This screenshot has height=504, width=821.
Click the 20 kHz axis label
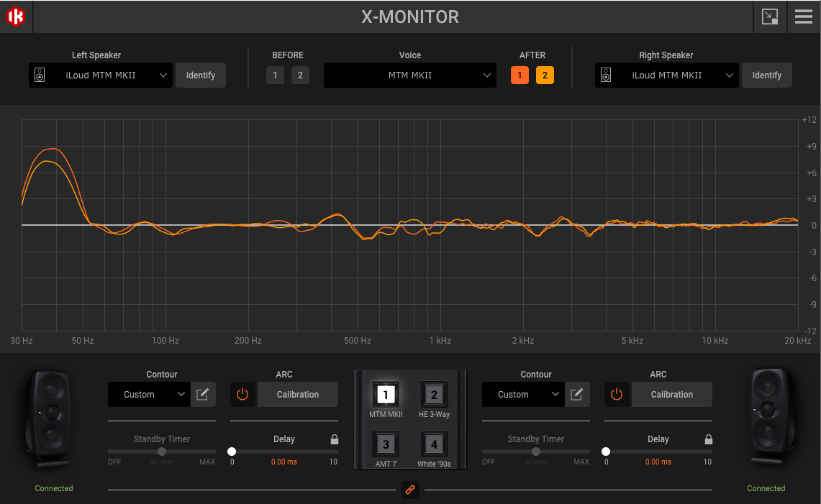tap(797, 340)
